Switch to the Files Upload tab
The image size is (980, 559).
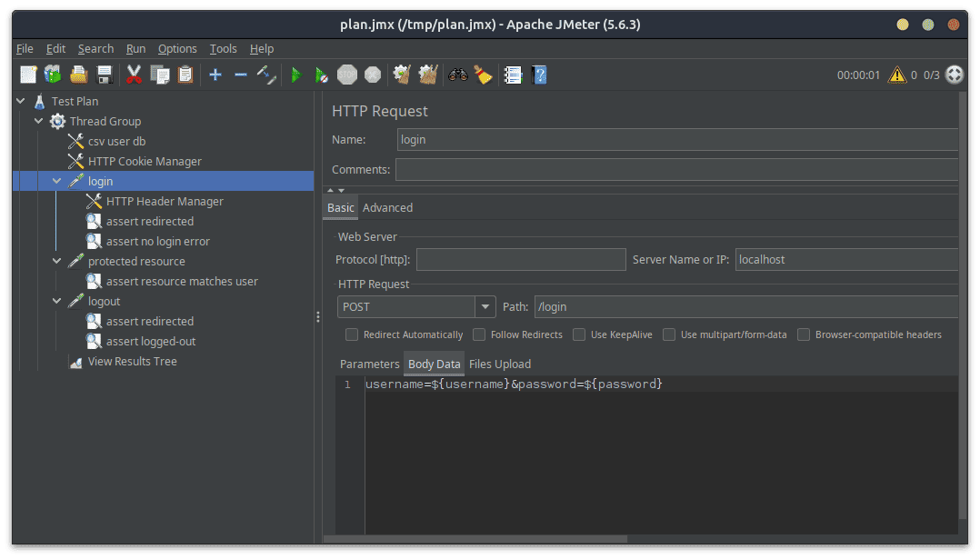499,364
